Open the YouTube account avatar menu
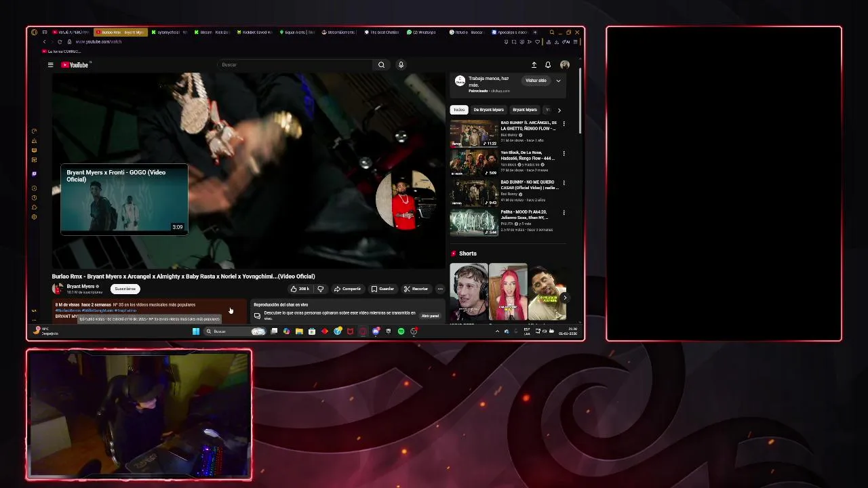868x488 pixels. [x=564, y=65]
